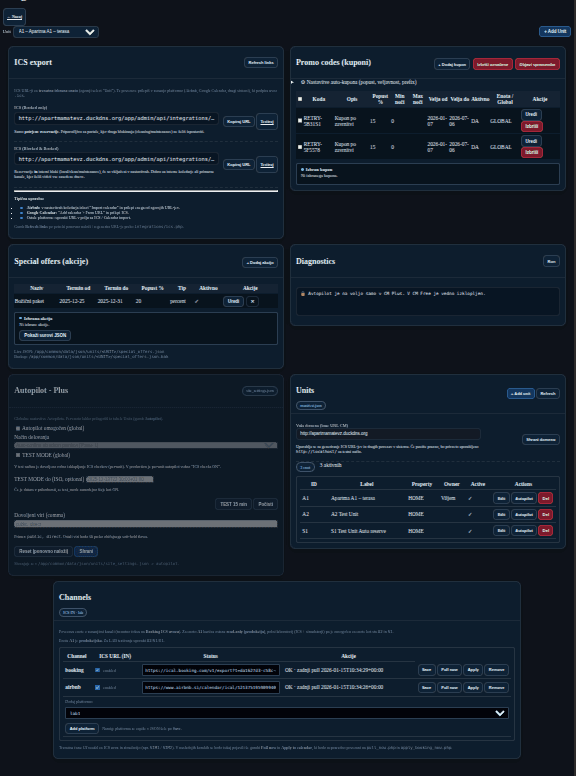This screenshot has height=776, width=576.
Task: Test the ICS (Booked only) link
Action: [x=267, y=121]
